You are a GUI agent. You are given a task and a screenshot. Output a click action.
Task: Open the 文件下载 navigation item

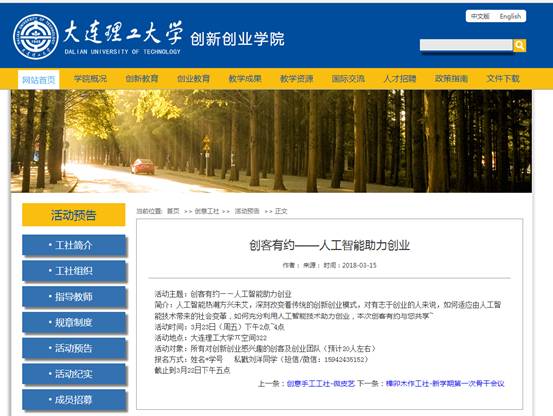[503, 79]
